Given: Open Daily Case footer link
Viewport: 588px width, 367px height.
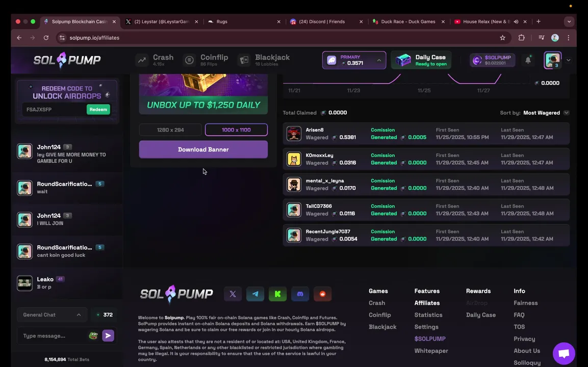Looking at the screenshot, I should (x=481, y=315).
